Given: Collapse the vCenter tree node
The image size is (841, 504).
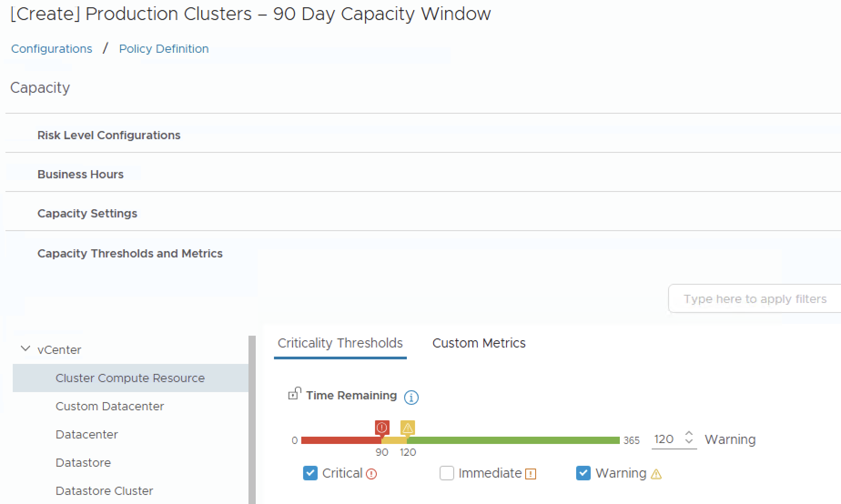Looking at the screenshot, I should tap(26, 349).
